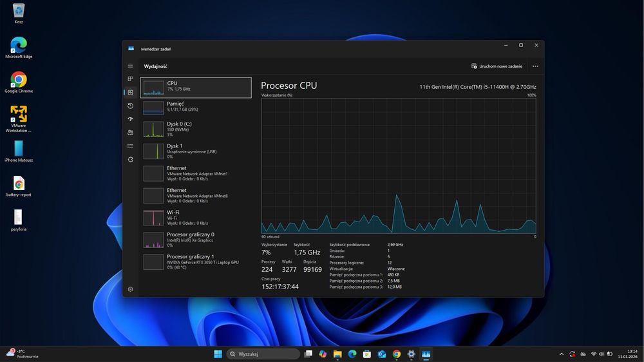Viewport: 644px width, 362px height.
Task: Click the Wirtualizacja value Włączone
Action: [396, 269]
